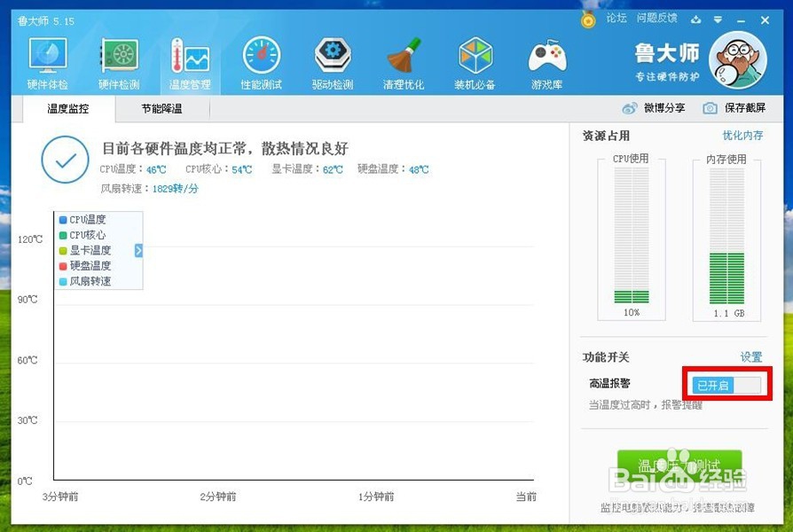Open the 设置 link under 功能开关
The height and width of the screenshot is (532, 793).
click(751, 357)
